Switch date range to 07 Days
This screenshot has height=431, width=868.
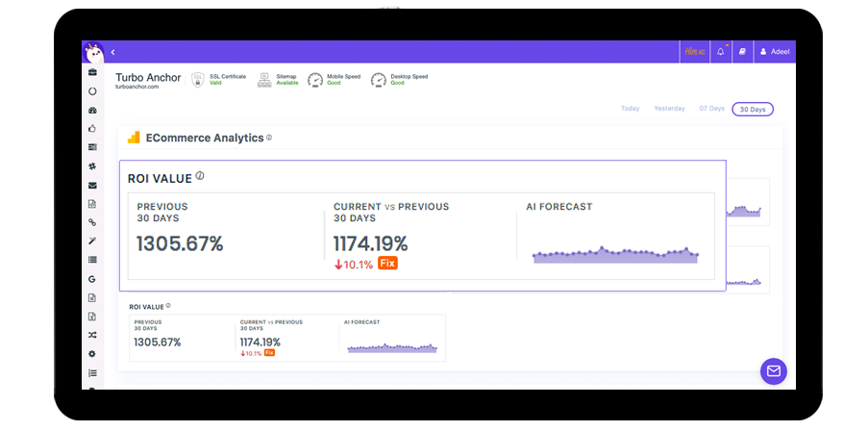coord(712,109)
